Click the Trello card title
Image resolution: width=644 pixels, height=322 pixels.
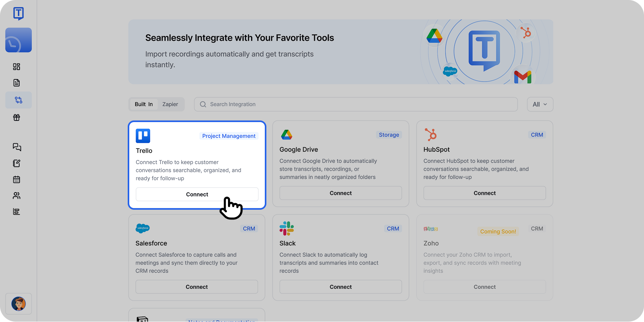pyautogui.click(x=144, y=151)
